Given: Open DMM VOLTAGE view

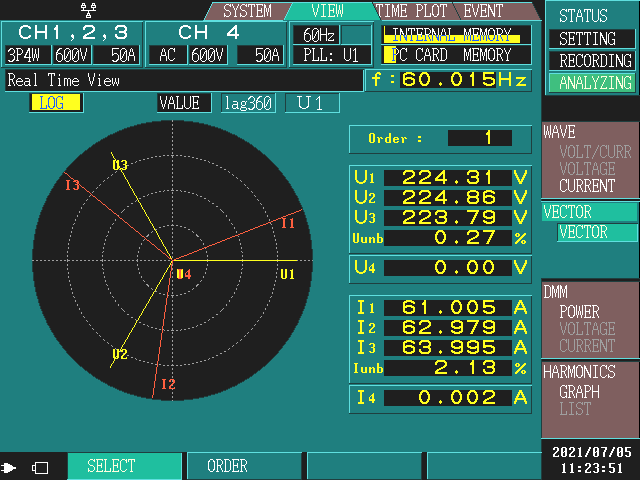Looking at the screenshot, I should pos(587,329).
